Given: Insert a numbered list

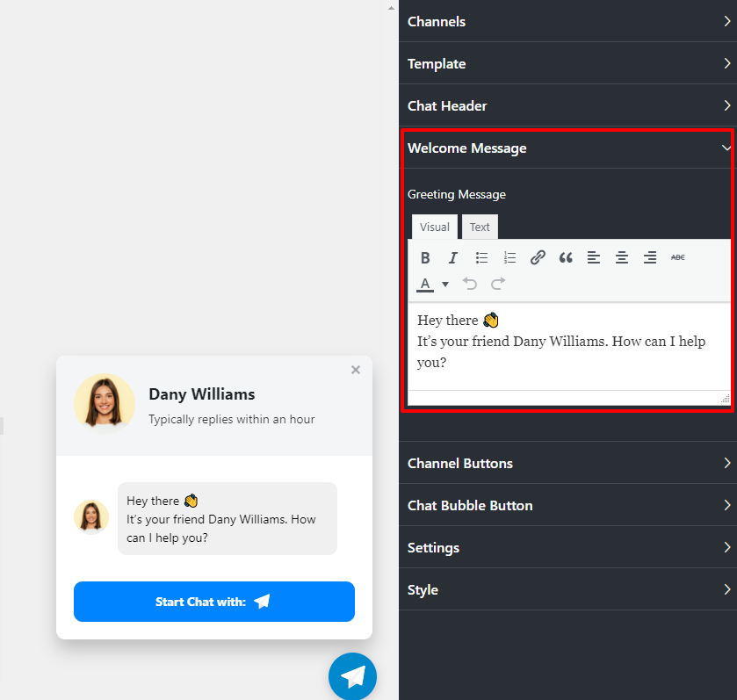Looking at the screenshot, I should tap(509, 257).
